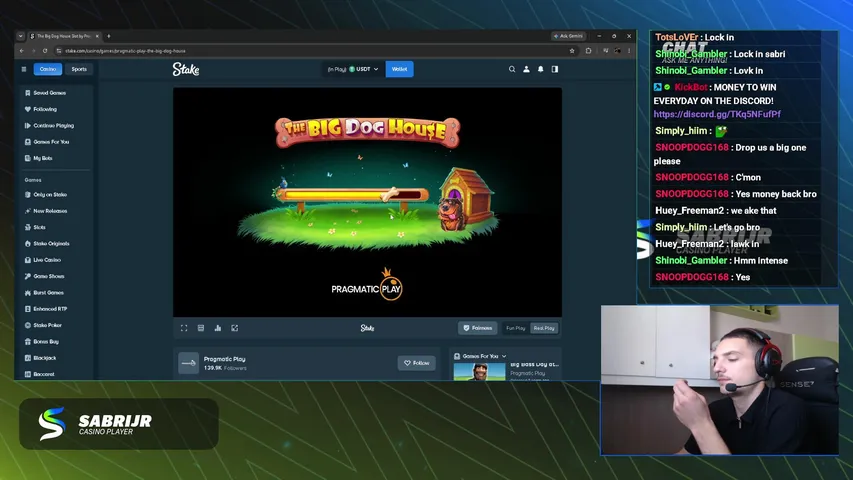Open Baccarat category icon
This screenshot has width=853, height=480.
click(28, 374)
